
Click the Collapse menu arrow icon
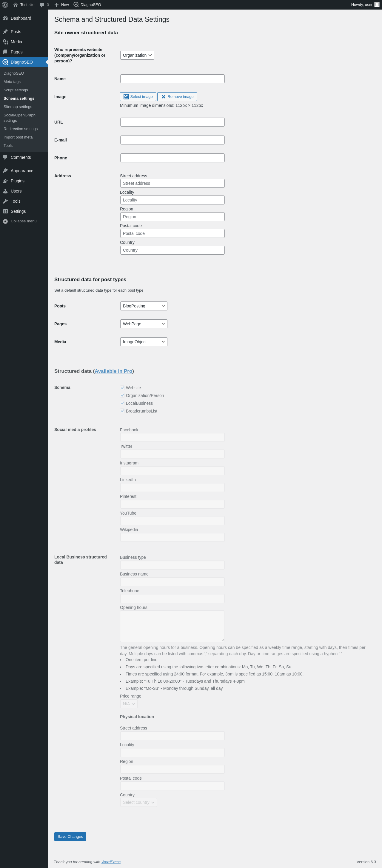click(x=5, y=221)
